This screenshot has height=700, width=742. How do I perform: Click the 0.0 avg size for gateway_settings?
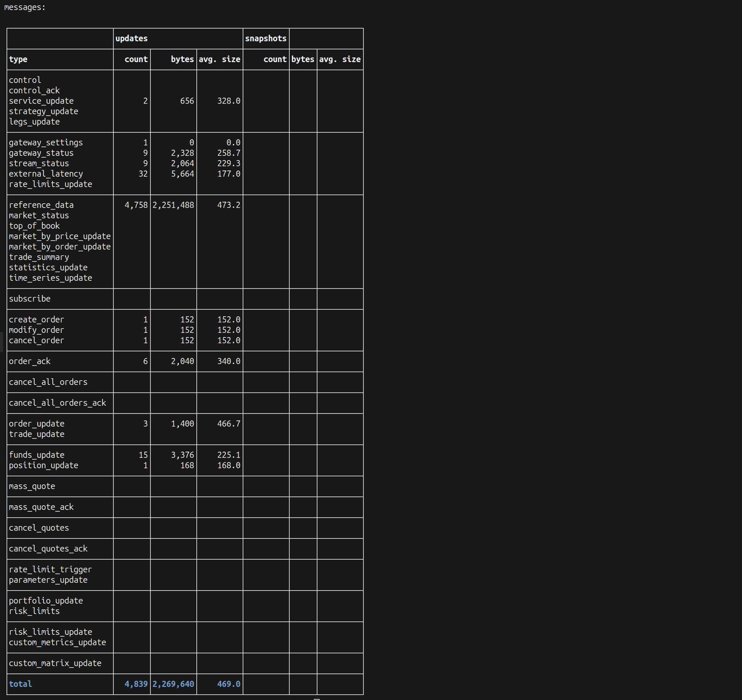[x=233, y=143]
